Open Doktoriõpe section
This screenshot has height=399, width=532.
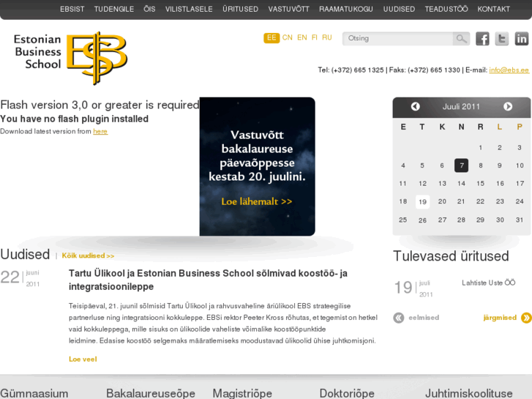point(347,393)
